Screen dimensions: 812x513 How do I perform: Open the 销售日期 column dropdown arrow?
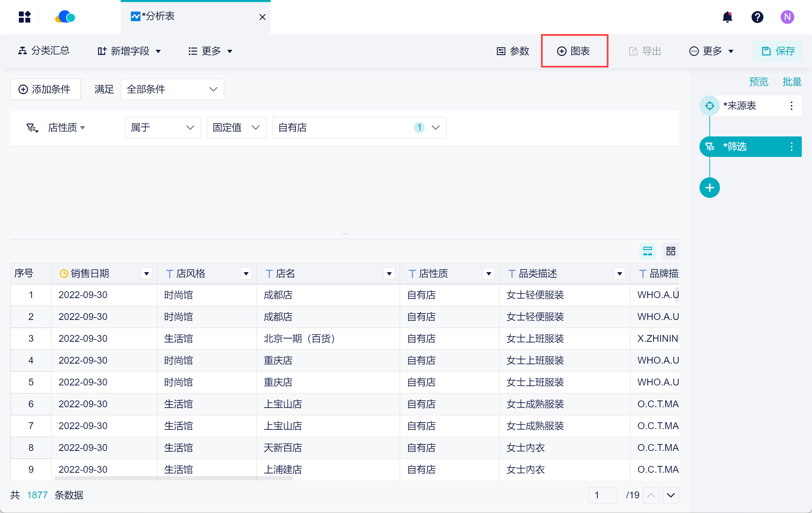coord(147,274)
